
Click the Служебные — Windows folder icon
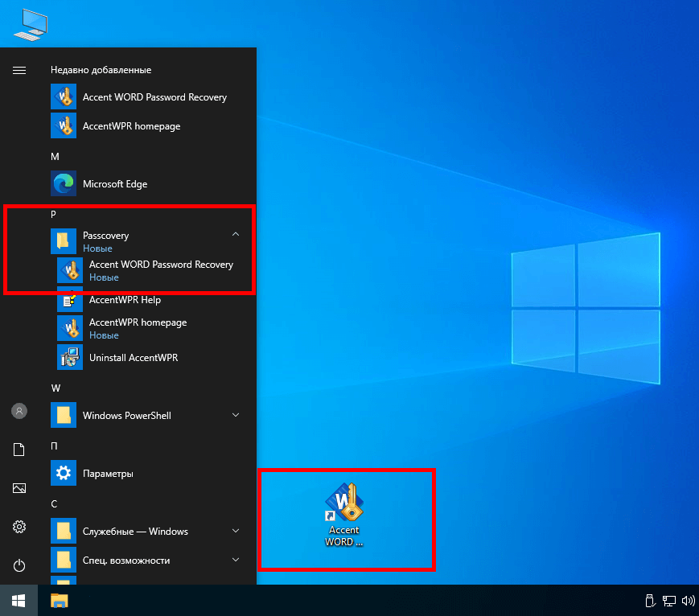64,531
